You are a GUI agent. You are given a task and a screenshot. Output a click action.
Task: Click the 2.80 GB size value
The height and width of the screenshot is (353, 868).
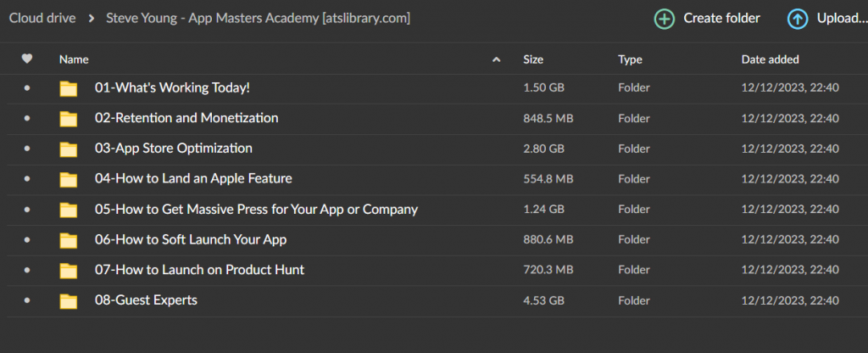[543, 149]
